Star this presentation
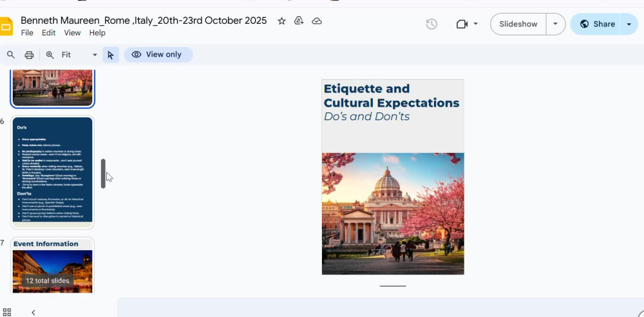The height and width of the screenshot is (317, 644). 281,21
